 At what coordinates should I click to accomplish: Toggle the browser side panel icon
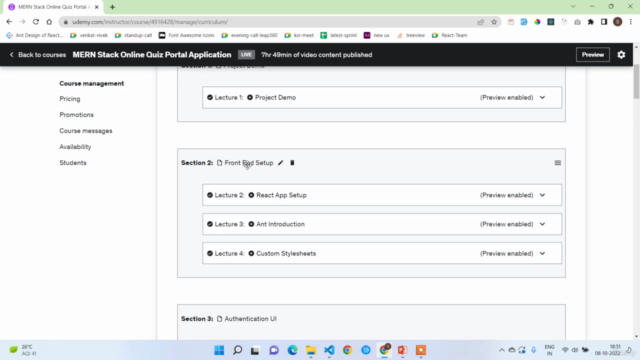coord(604,22)
